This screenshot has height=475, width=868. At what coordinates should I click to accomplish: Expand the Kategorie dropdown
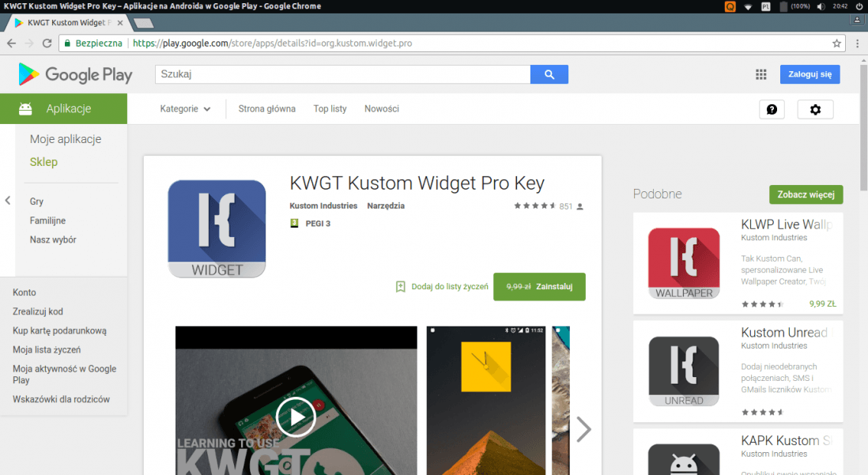click(x=185, y=109)
